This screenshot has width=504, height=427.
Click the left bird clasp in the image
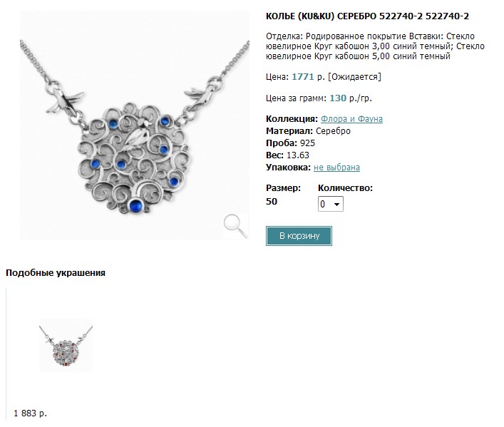(x=63, y=98)
